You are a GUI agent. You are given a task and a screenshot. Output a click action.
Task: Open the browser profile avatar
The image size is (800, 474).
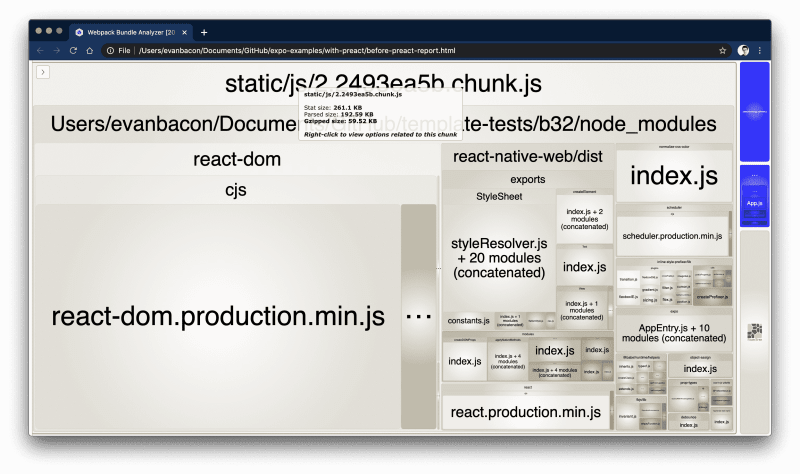[743, 50]
